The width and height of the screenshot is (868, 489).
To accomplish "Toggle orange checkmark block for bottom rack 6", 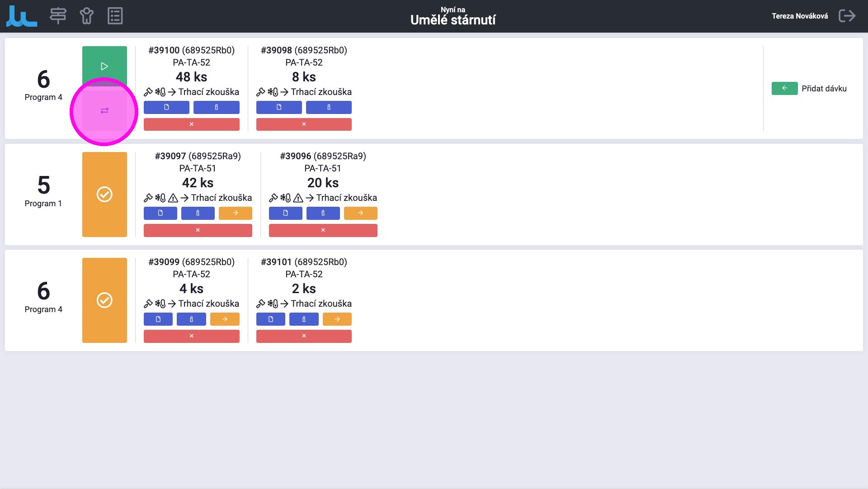I will 104,300.
